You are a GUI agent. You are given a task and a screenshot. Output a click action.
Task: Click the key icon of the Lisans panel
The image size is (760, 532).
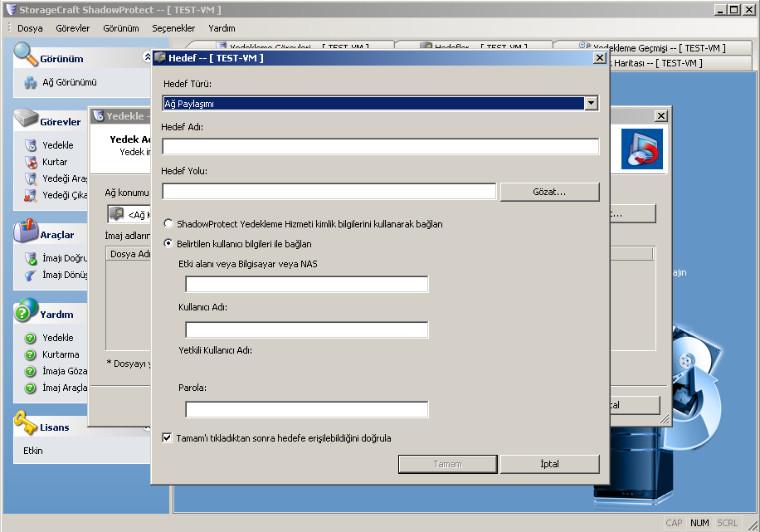point(26,423)
